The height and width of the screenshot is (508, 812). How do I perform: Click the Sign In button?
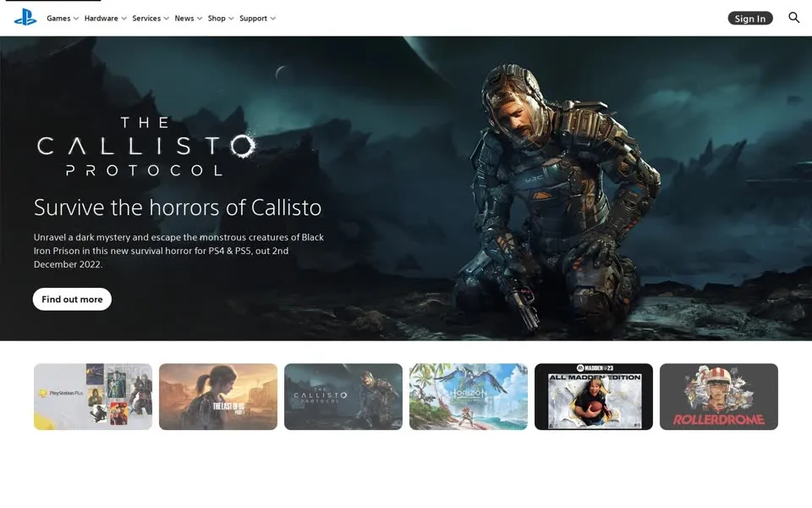(750, 18)
